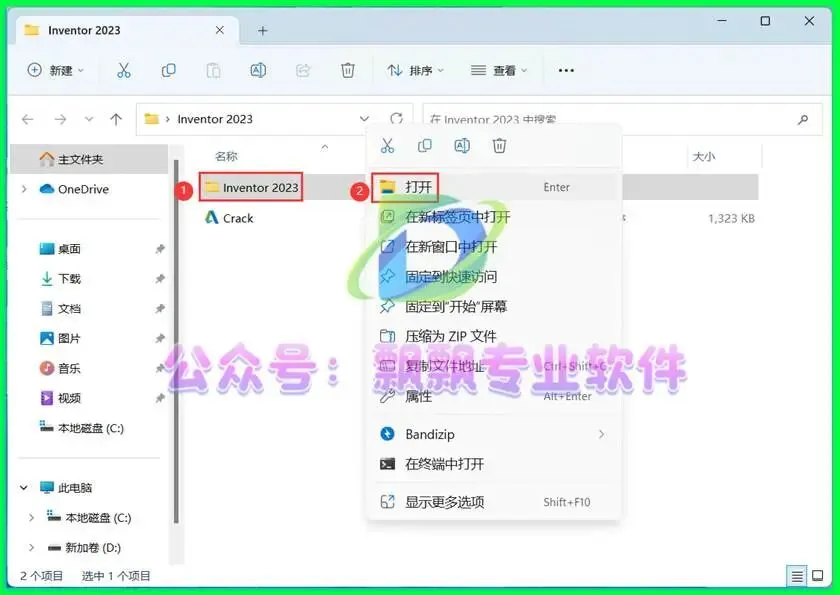Choose 复制文件地址 in context menu
Image resolution: width=840 pixels, height=595 pixels.
tap(493, 366)
